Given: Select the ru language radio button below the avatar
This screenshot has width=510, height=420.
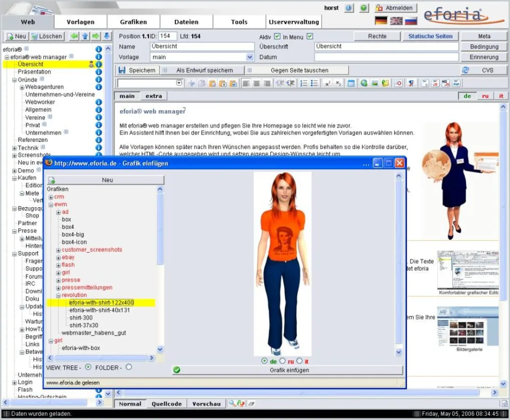Looking at the screenshot, I should pos(282,361).
